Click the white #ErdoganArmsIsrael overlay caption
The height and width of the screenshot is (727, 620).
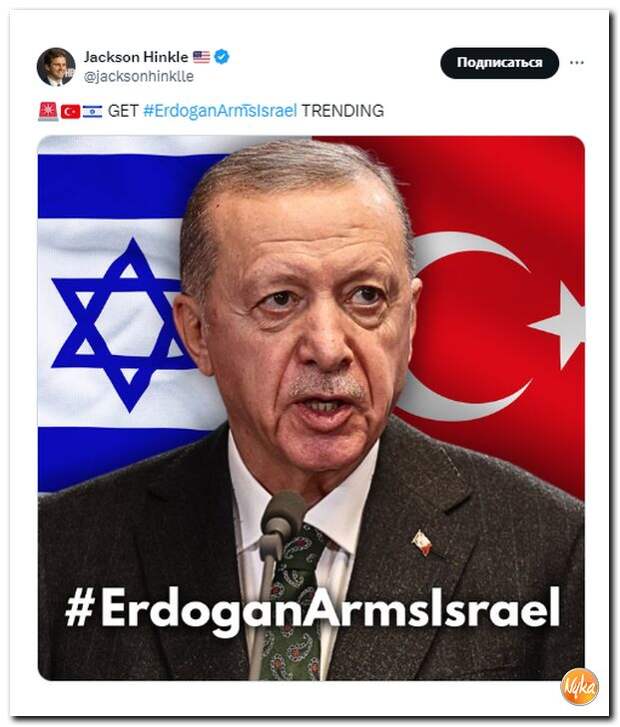(x=313, y=609)
